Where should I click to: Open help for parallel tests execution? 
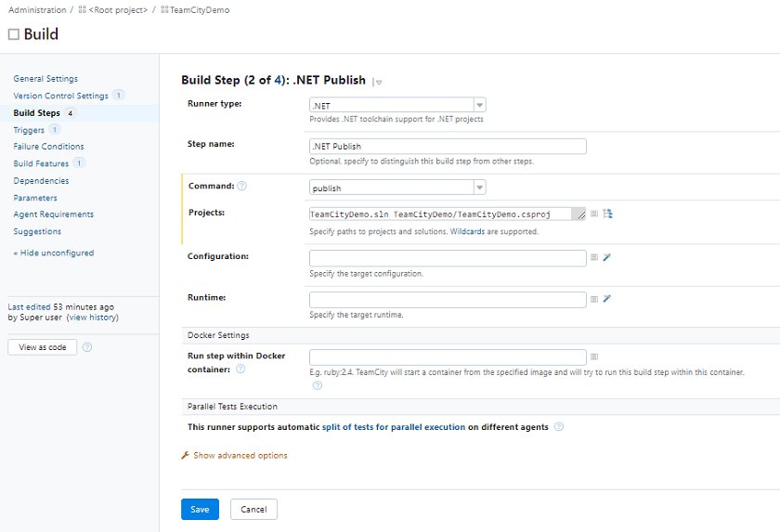[x=559, y=427]
